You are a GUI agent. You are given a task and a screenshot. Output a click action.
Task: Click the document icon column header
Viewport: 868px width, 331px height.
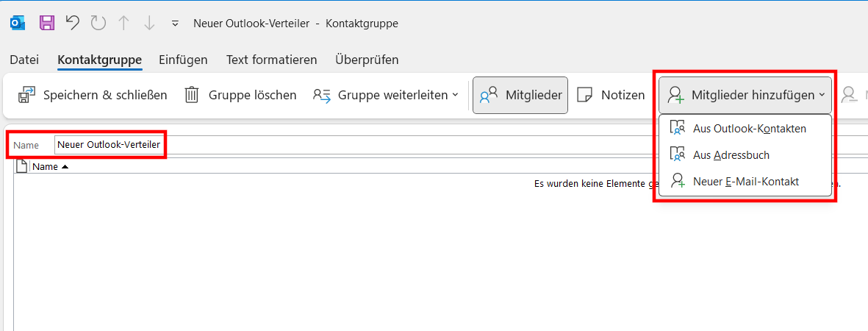coord(21,166)
